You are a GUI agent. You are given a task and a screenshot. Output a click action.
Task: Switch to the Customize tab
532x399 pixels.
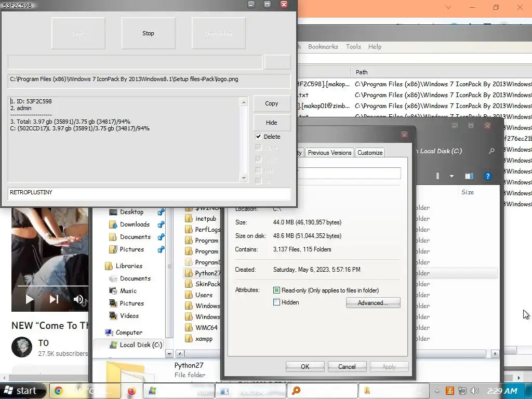click(370, 153)
